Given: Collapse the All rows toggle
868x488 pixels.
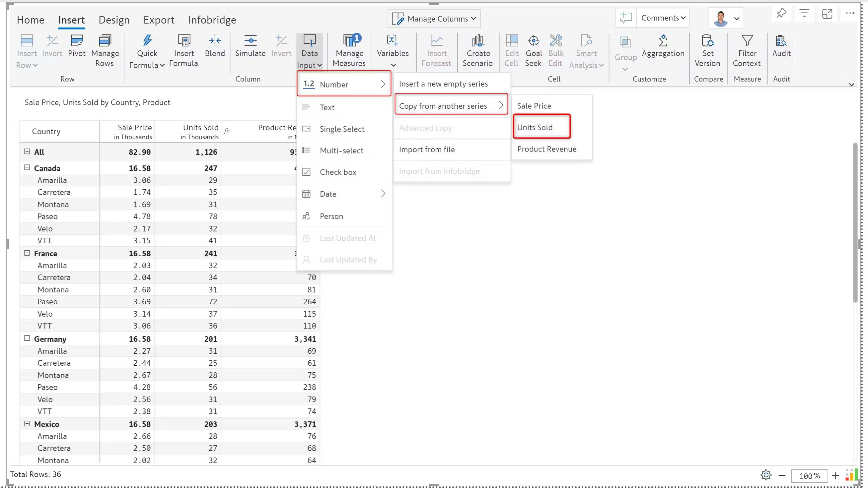Looking at the screenshot, I should 27,152.
